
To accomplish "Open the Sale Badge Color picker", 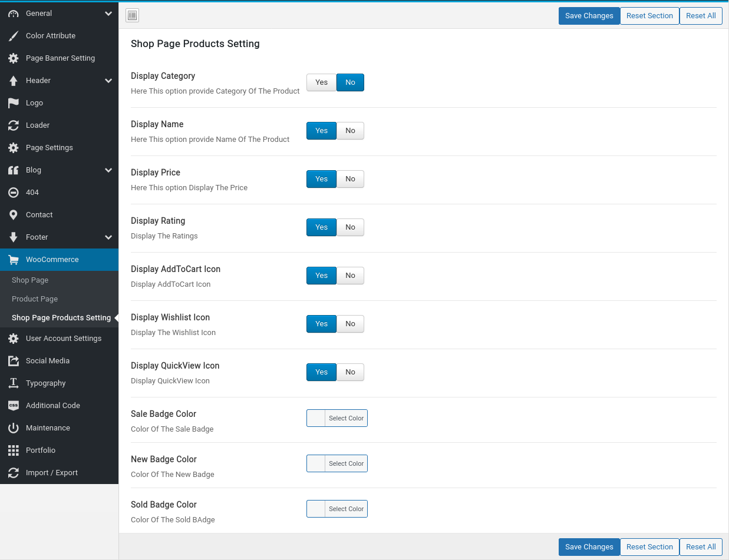I will coord(337,418).
